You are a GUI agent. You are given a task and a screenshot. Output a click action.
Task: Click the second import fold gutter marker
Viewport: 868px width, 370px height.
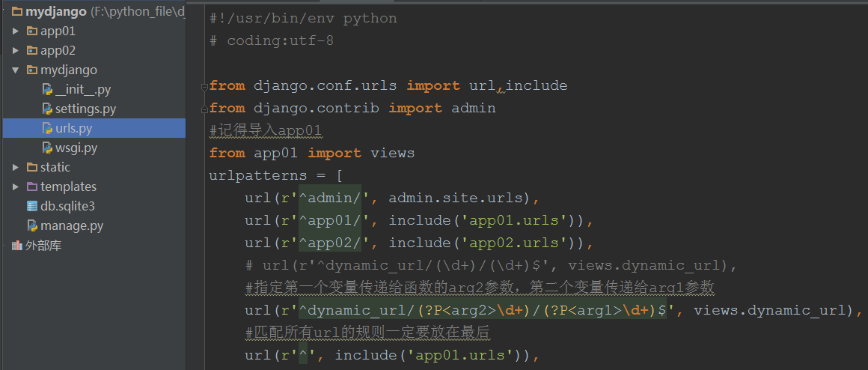[204, 109]
